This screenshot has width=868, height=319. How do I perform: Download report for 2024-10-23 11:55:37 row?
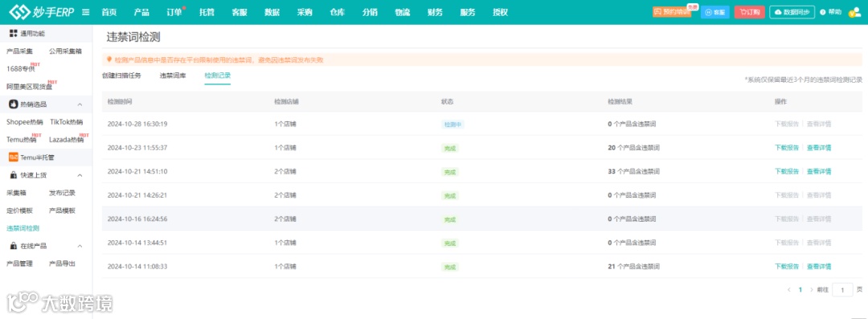(x=787, y=148)
